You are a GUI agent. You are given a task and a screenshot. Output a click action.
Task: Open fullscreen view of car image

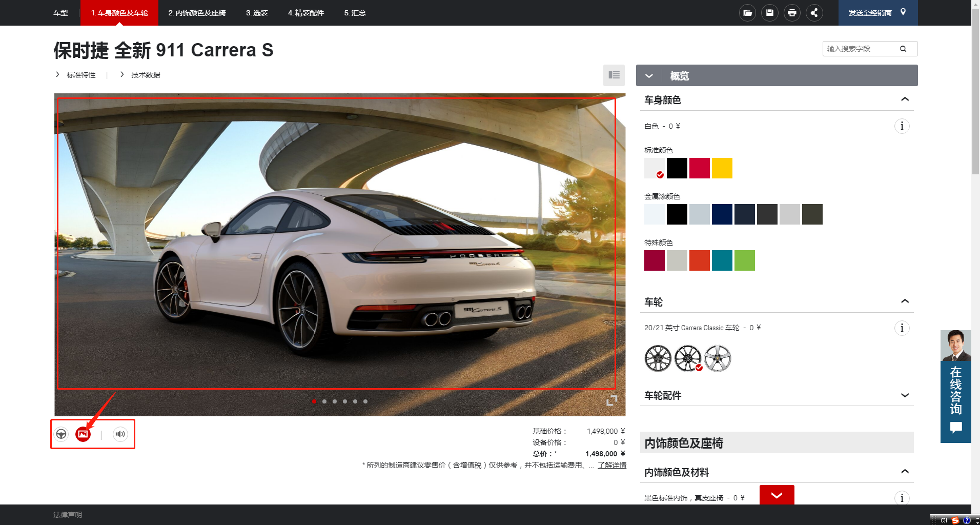click(x=611, y=400)
